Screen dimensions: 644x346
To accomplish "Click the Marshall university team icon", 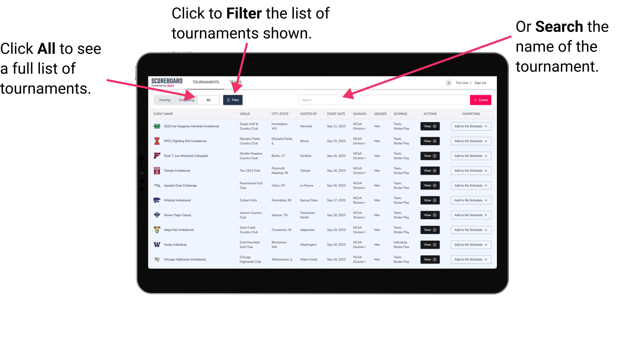I will click(156, 126).
